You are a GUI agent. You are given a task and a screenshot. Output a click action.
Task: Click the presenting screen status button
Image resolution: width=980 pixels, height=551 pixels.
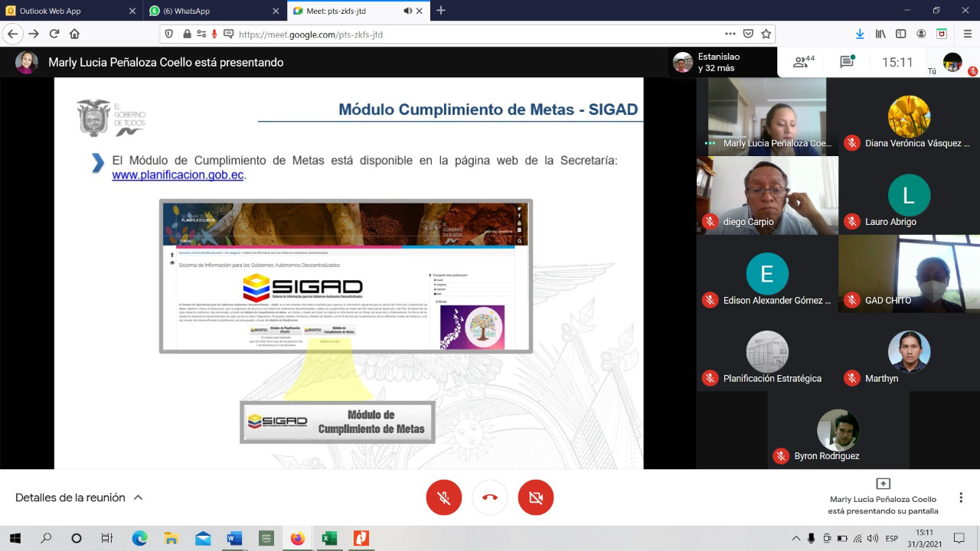883,497
